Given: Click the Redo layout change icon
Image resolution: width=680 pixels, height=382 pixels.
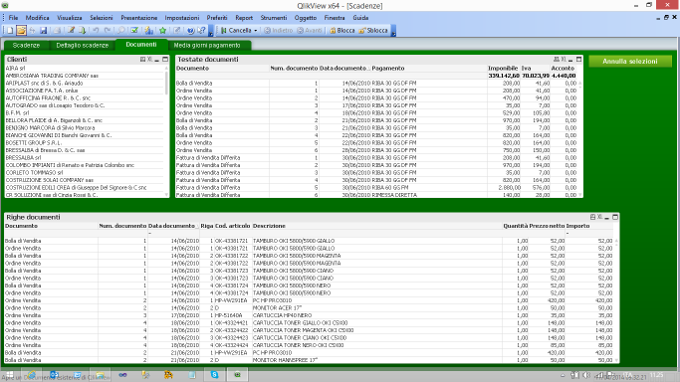Looking at the screenshot, I should tap(107, 31).
